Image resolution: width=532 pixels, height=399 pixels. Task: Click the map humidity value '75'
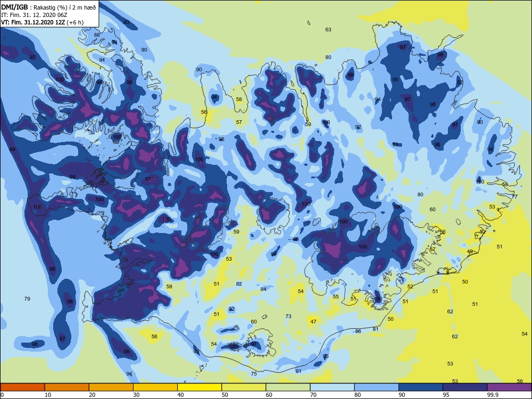pyautogui.click(x=254, y=373)
